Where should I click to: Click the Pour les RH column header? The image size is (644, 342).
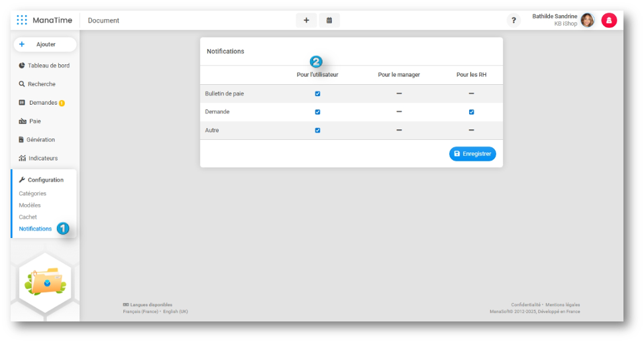pyautogui.click(x=472, y=75)
